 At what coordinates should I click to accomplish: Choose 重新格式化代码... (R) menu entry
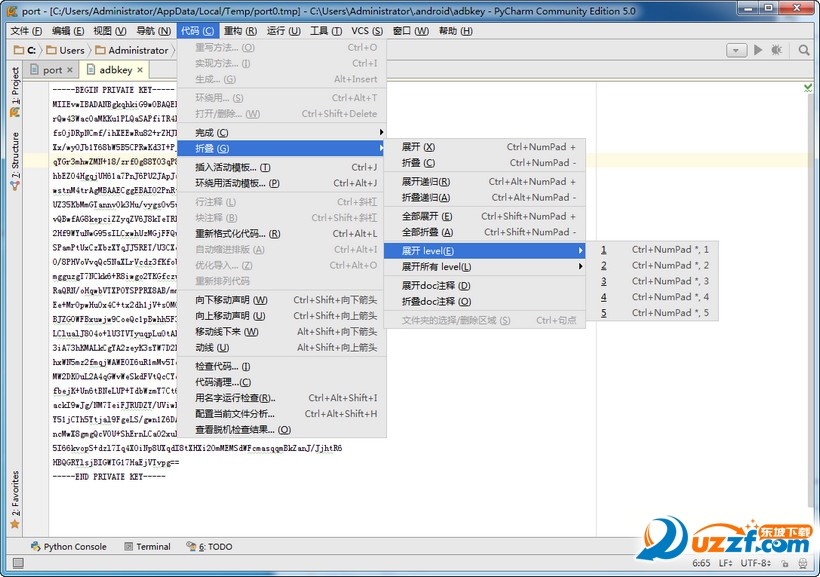pos(282,233)
